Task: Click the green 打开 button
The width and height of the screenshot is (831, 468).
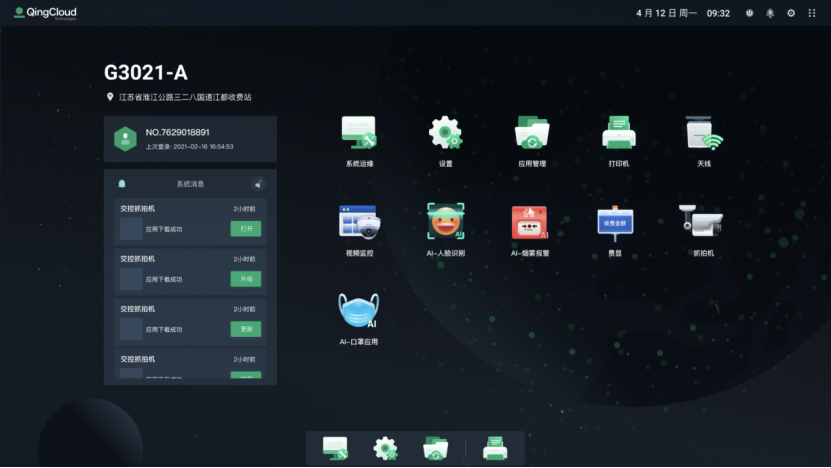Action: (x=246, y=229)
